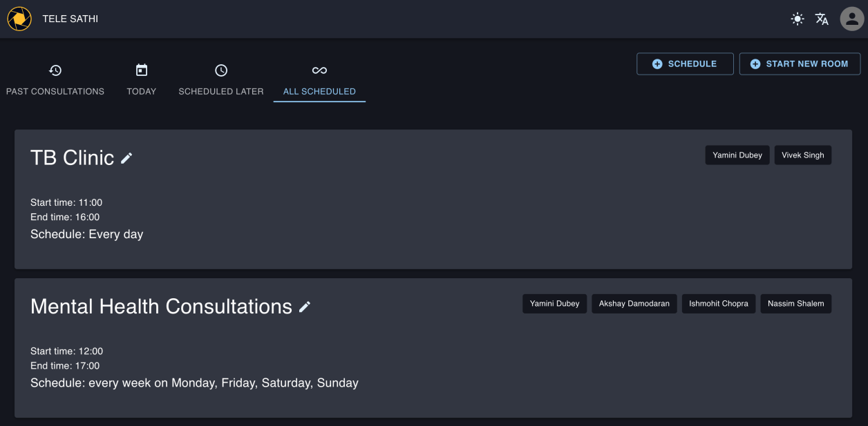This screenshot has width=868, height=426.
Task: Click Yamini Dubey chip in Mental Health Consultations
Action: click(x=554, y=304)
